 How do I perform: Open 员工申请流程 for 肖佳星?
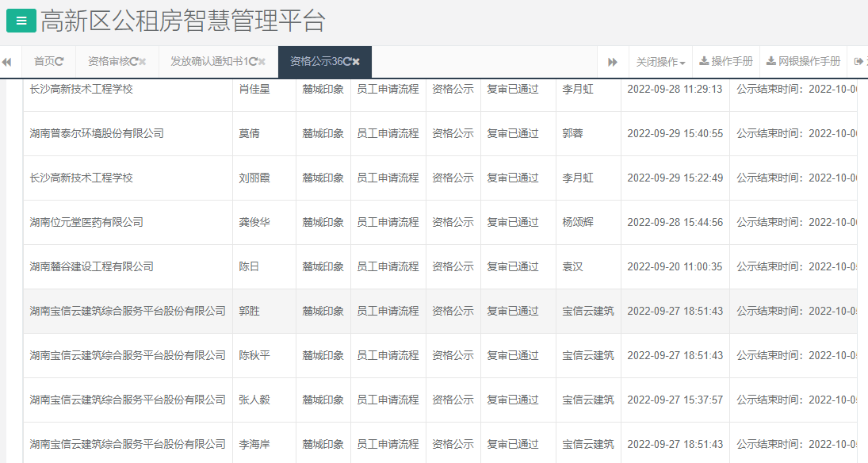point(388,89)
